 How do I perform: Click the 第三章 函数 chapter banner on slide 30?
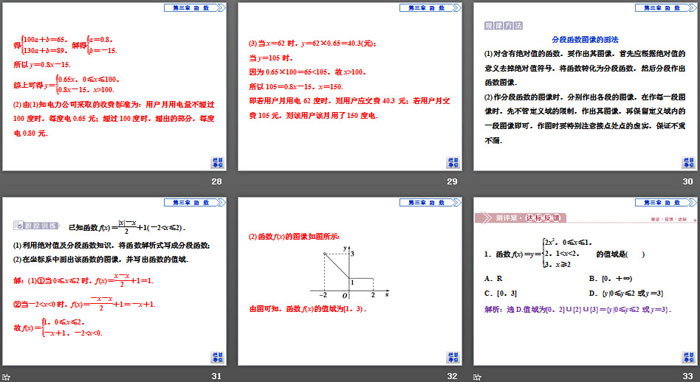(666, 8)
